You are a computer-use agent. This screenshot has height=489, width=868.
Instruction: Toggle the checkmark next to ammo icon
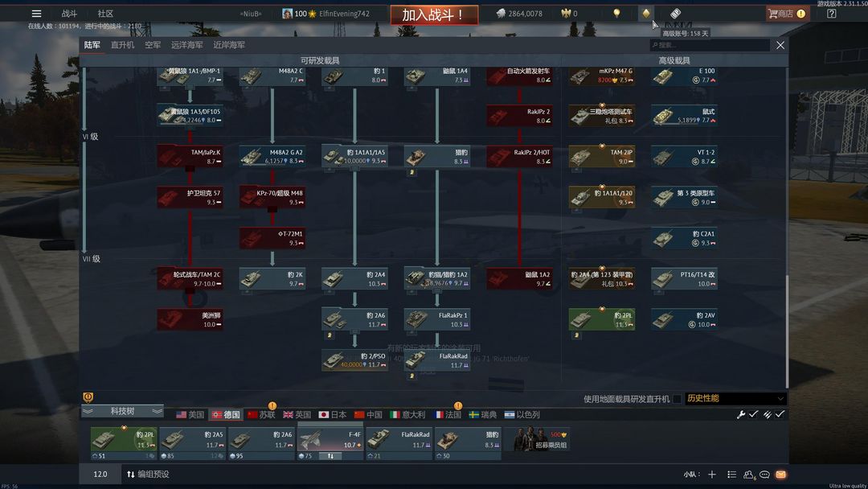pyautogui.click(x=780, y=414)
